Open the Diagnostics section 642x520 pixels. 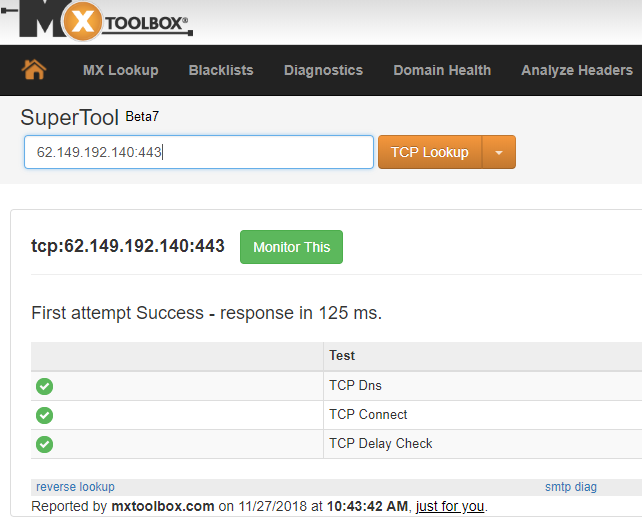323,70
